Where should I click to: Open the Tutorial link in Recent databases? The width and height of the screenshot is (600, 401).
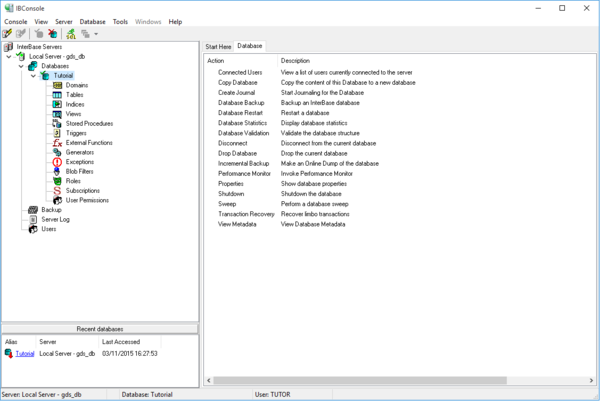tap(25, 354)
